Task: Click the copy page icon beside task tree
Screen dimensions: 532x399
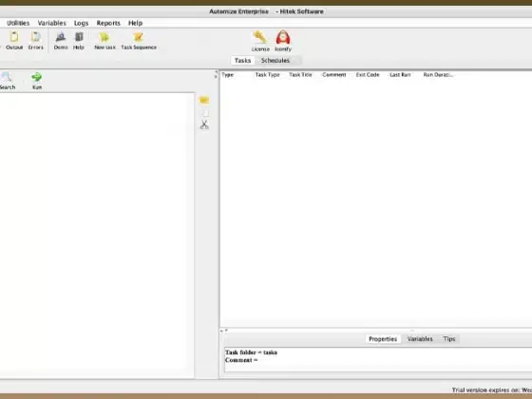Action: click(204, 113)
